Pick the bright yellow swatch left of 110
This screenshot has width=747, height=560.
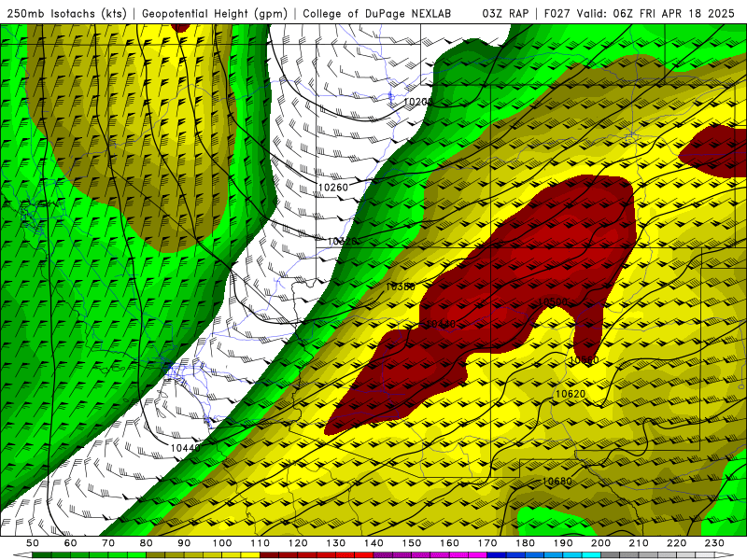[250, 555]
